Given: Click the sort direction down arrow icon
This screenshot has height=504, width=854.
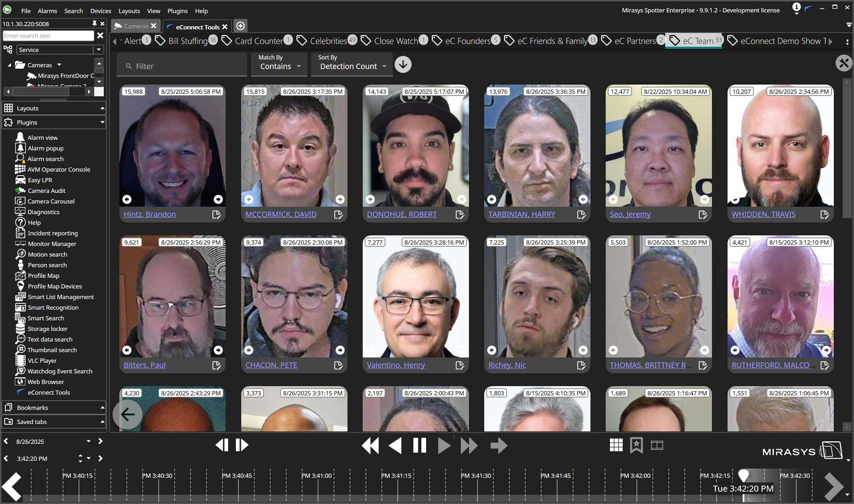Looking at the screenshot, I should [x=403, y=65].
